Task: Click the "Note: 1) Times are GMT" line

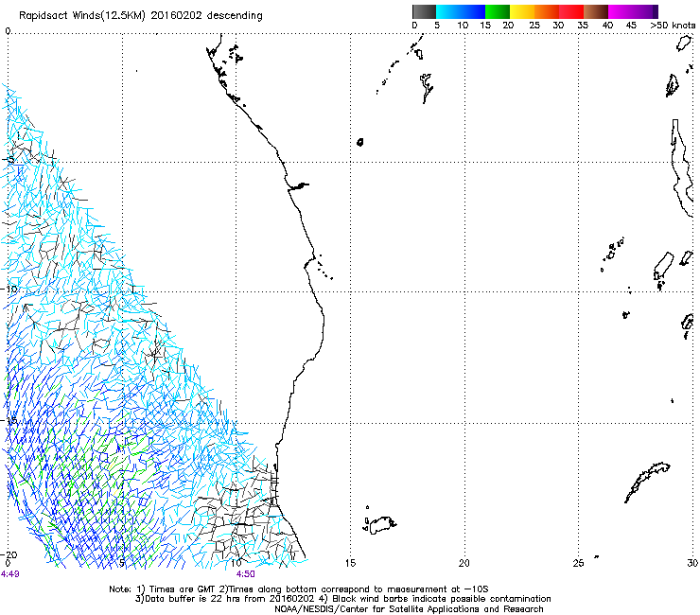Action: pyautogui.click(x=299, y=589)
